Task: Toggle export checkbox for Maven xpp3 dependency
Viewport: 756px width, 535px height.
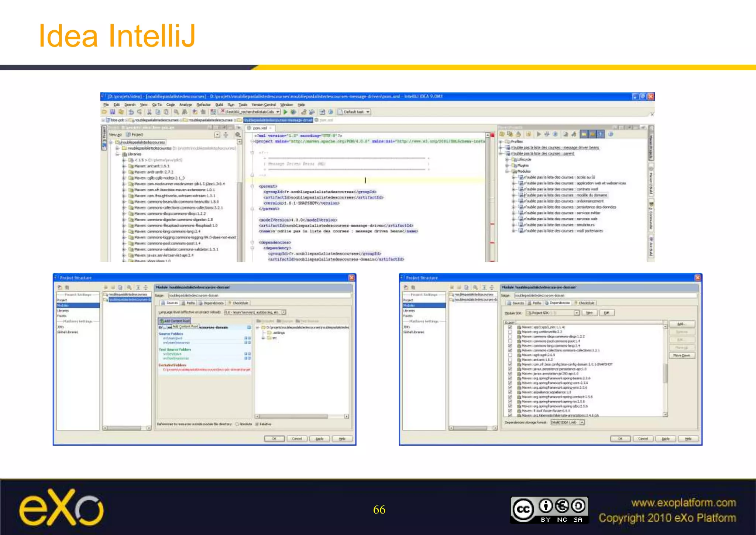Action: (510, 327)
